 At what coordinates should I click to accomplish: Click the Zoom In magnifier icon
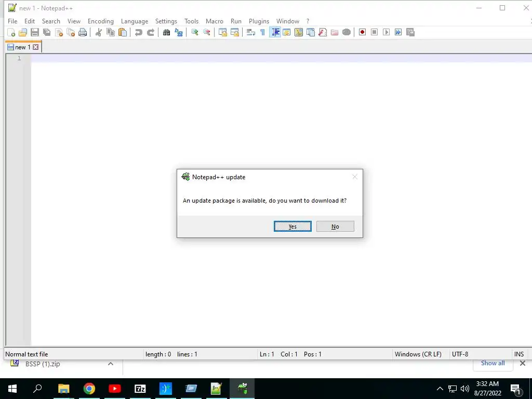click(x=195, y=32)
